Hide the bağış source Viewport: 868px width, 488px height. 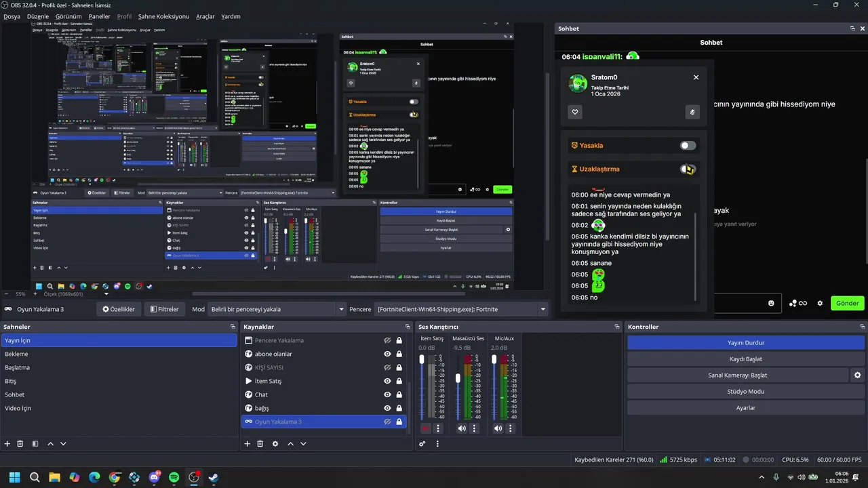tap(387, 408)
